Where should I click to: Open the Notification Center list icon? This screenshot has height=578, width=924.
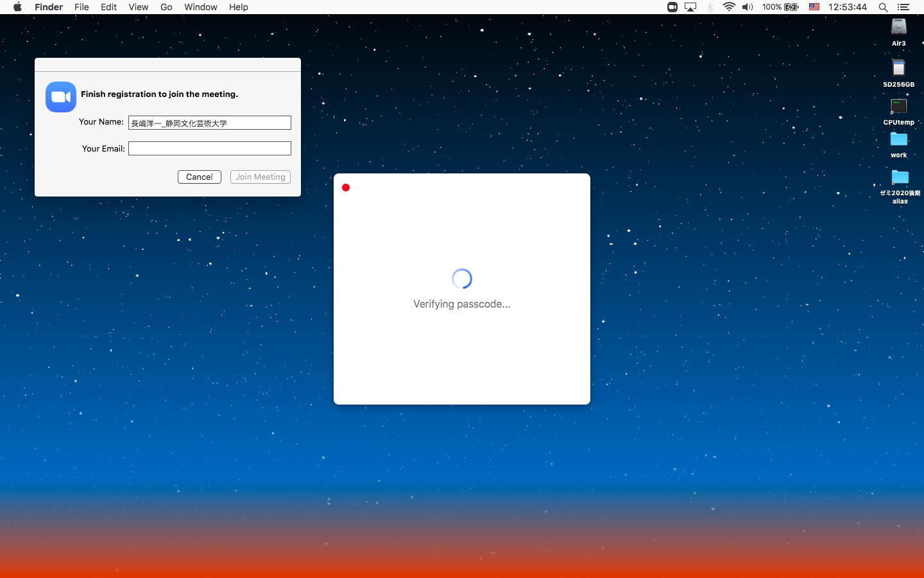pos(903,7)
